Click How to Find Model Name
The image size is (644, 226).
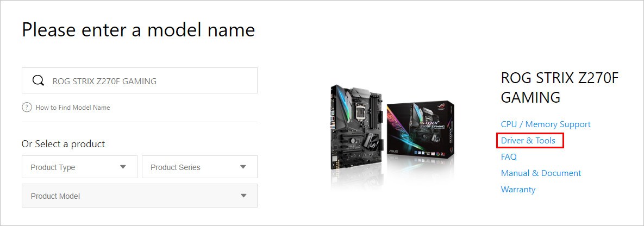(73, 107)
